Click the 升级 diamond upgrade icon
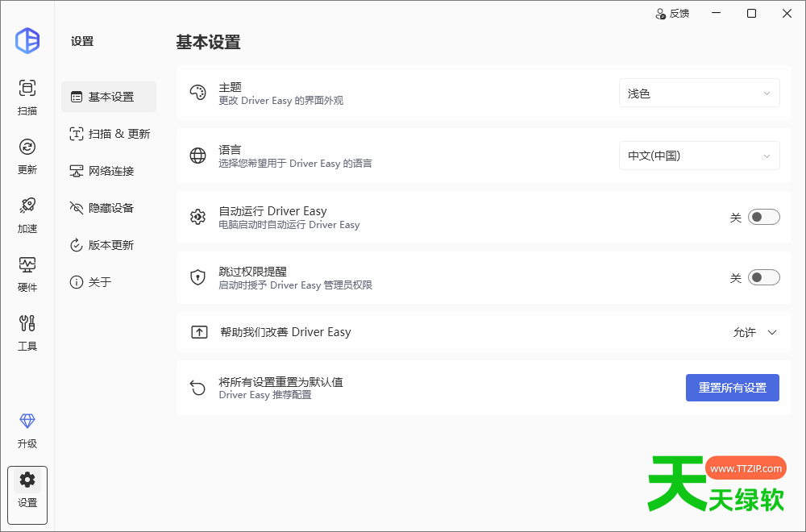The image size is (806, 532). 27,422
